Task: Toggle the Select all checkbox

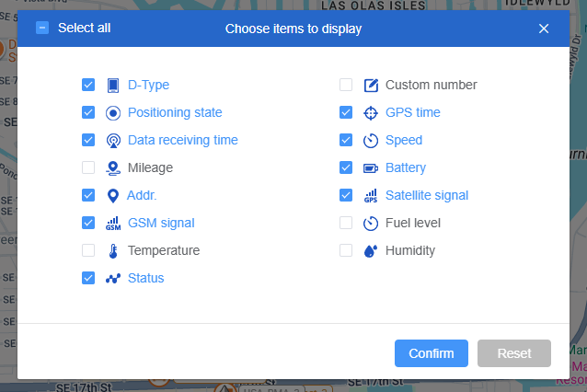Action: point(42,28)
